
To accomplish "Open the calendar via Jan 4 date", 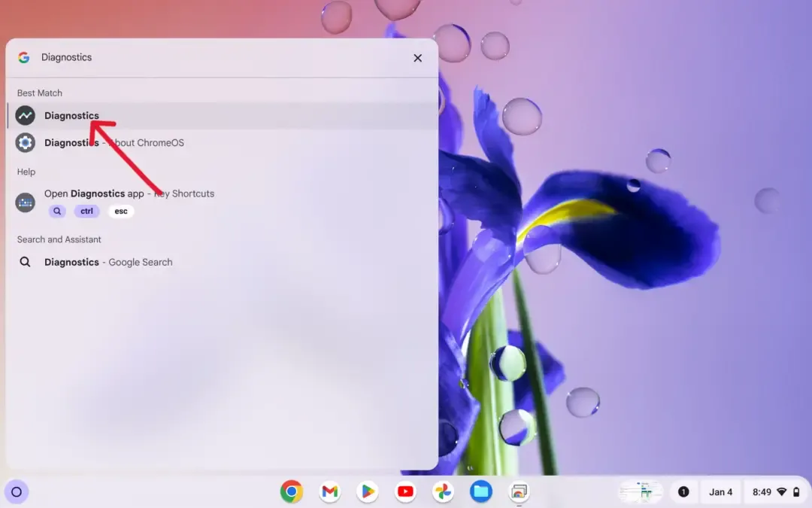I will click(720, 492).
